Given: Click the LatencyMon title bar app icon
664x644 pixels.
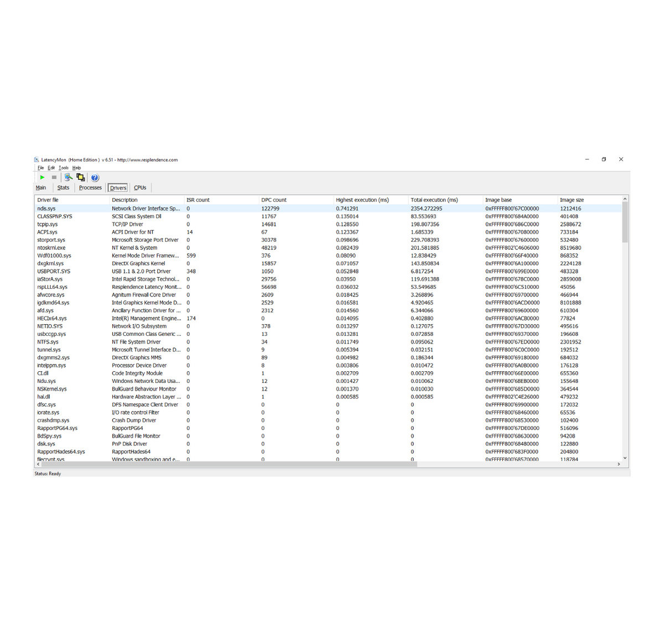Looking at the screenshot, I should pyautogui.click(x=37, y=160).
